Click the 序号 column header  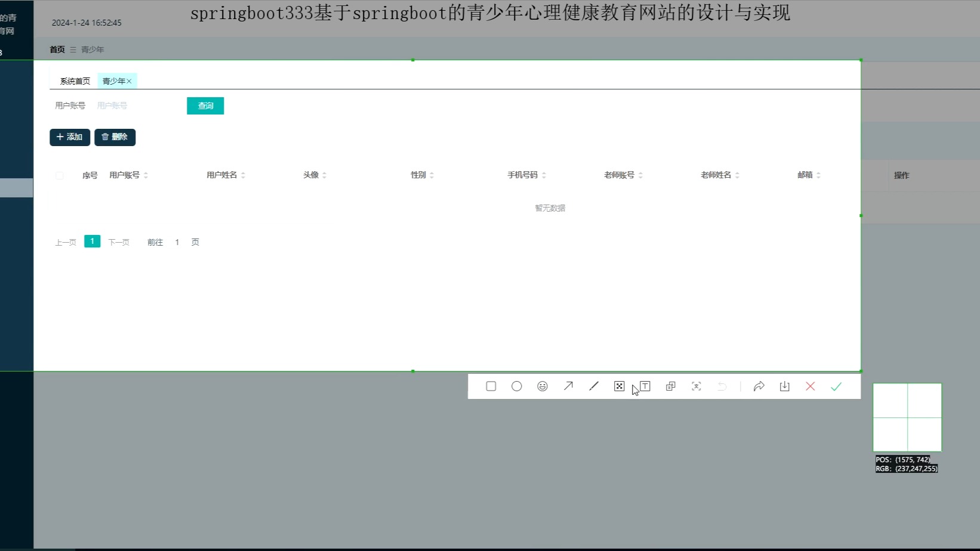pyautogui.click(x=90, y=175)
